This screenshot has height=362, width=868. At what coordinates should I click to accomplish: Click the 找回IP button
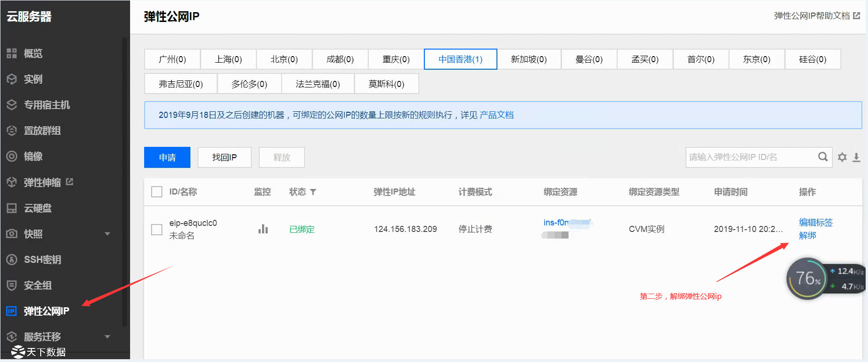click(224, 158)
